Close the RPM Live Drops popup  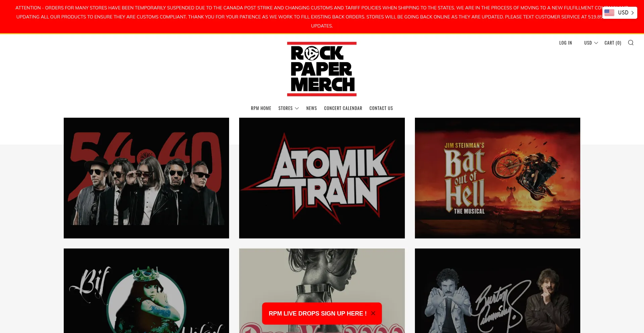[x=373, y=313]
